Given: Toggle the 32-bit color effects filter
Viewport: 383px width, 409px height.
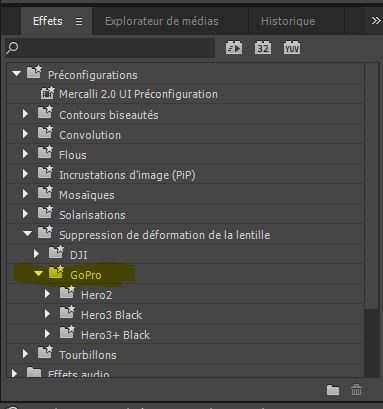Looking at the screenshot, I should click(x=263, y=48).
